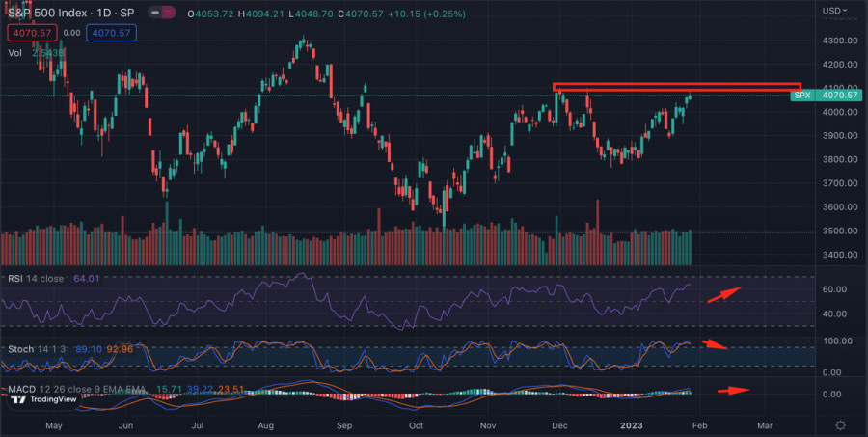Click the 2023 time axis label
The width and height of the screenshot is (868, 437).
(632, 425)
